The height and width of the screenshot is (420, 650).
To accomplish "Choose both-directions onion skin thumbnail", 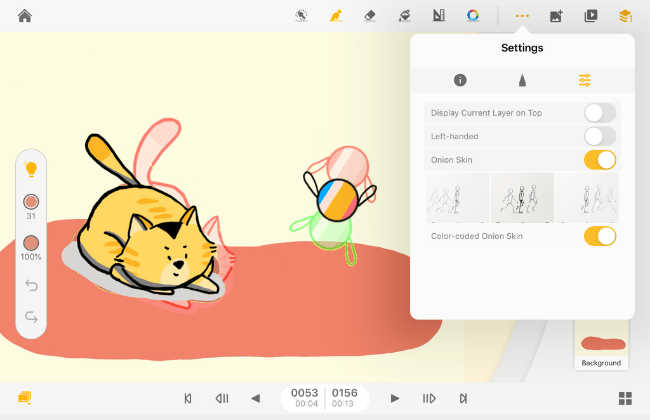I will [522, 198].
